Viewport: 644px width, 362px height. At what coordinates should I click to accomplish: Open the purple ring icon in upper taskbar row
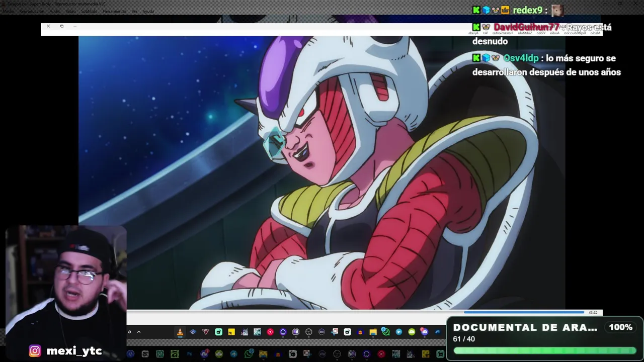coord(283,332)
